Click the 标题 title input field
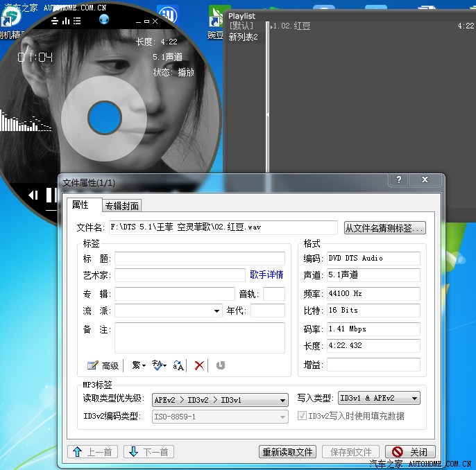 (199, 259)
